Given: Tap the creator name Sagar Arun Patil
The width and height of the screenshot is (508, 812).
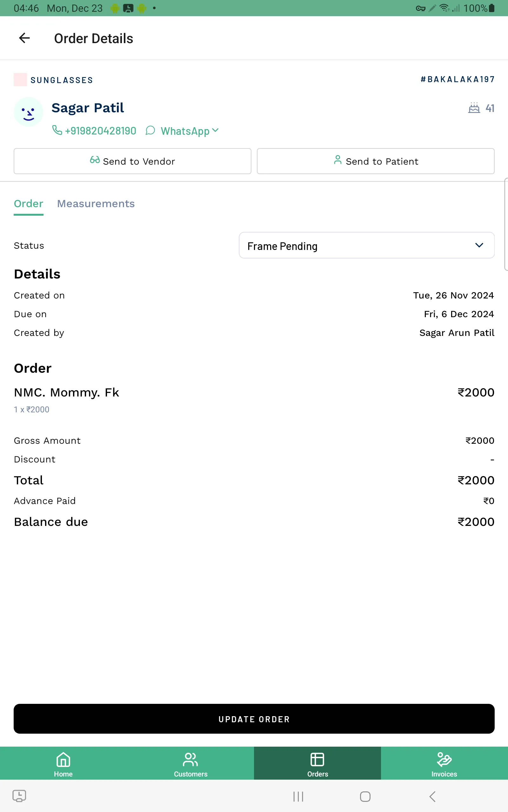Looking at the screenshot, I should [x=457, y=333].
